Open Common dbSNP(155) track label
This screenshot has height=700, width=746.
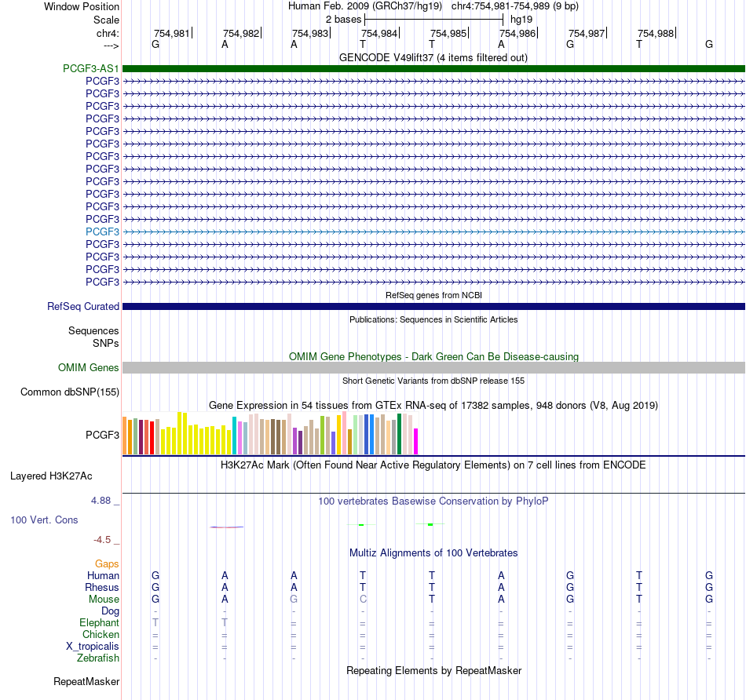70,392
